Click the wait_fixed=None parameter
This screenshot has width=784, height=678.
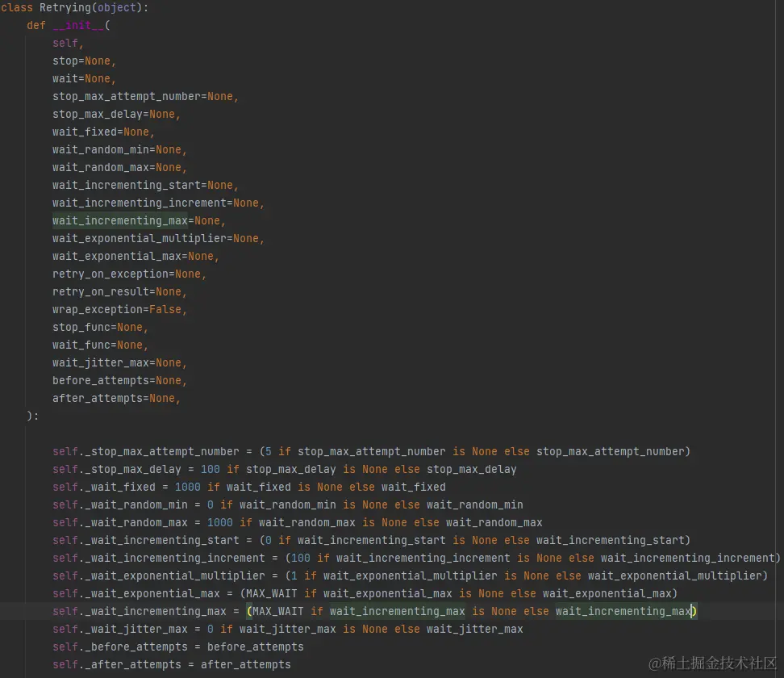[103, 132]
